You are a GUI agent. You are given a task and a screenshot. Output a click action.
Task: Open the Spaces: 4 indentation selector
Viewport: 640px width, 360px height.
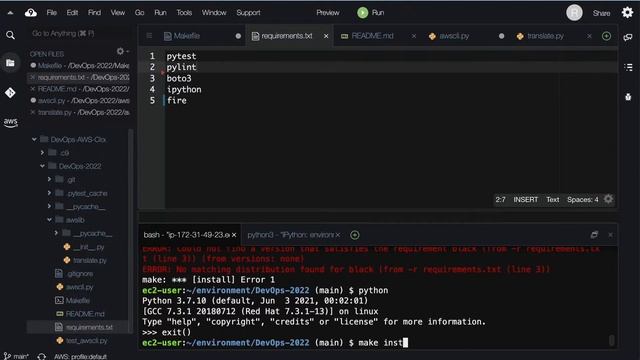pos(582,200)
